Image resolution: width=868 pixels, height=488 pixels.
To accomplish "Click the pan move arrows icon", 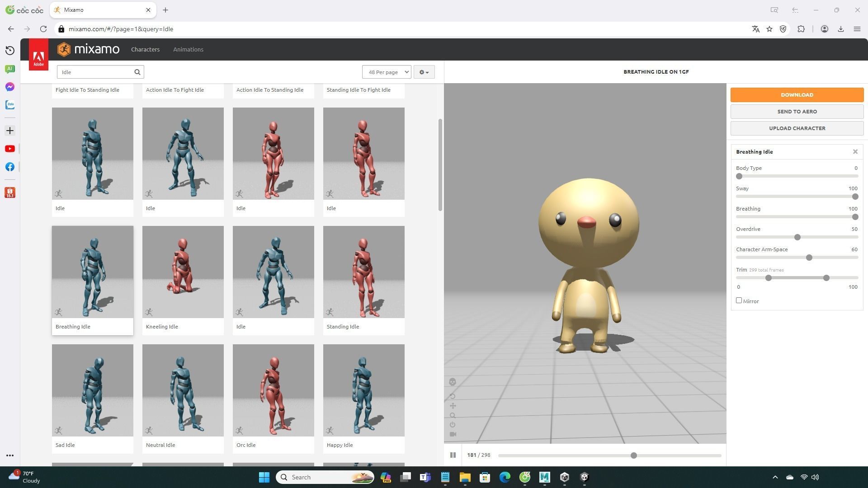I will [453, 406].
